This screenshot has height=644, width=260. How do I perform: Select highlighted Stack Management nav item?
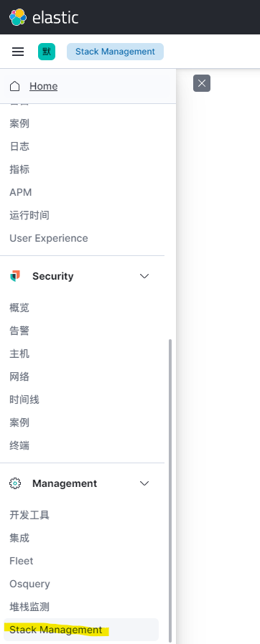click(80, 630)
